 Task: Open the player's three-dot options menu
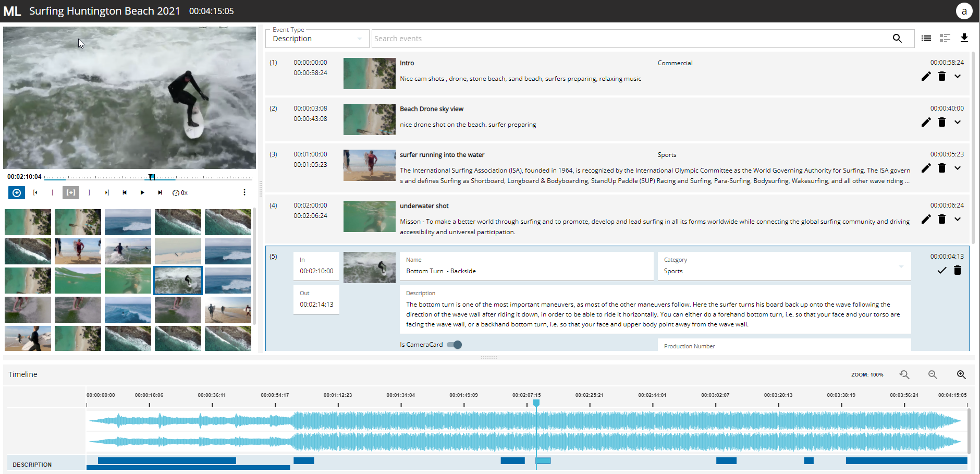click(x=244, y=192)
